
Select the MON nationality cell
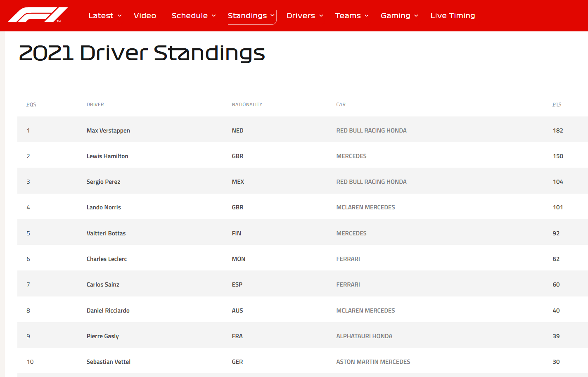click(239, 259)
